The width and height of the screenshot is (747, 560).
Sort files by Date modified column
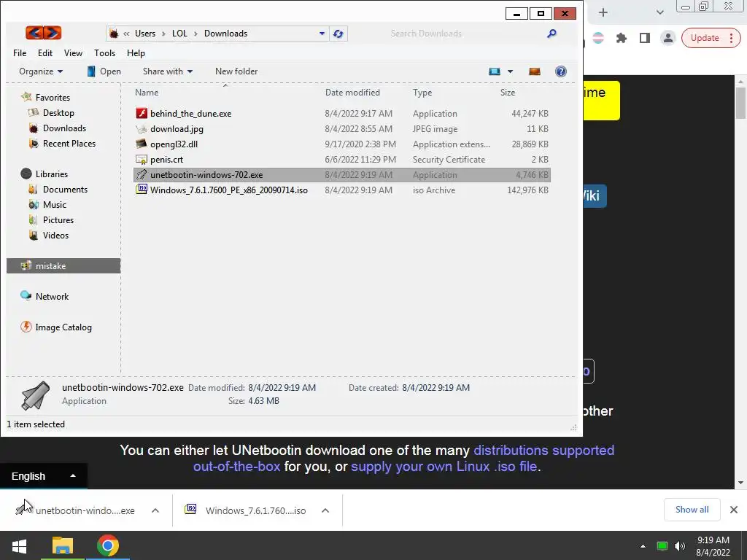352,93
